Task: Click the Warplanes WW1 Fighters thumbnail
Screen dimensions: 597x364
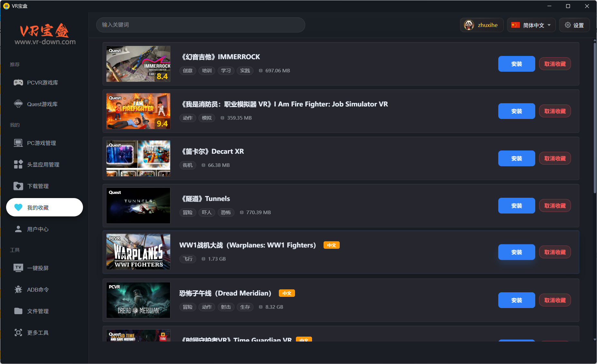Action: tap(138, 252)
